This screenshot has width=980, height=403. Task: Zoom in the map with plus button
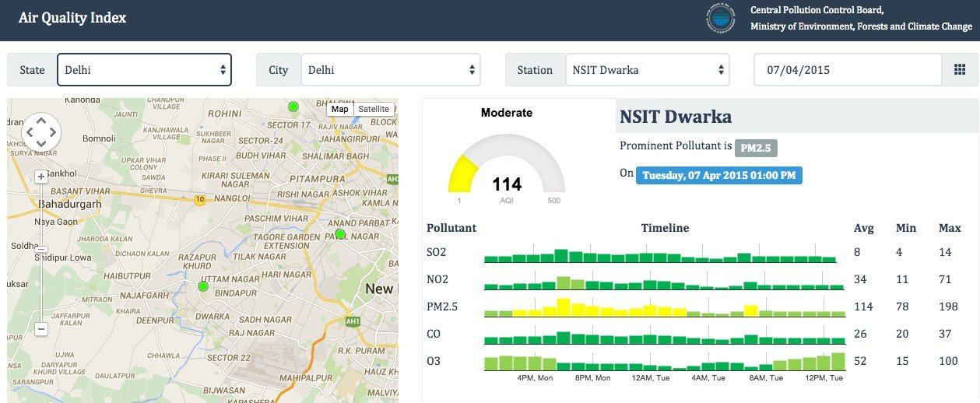click(x=41, y=177)
